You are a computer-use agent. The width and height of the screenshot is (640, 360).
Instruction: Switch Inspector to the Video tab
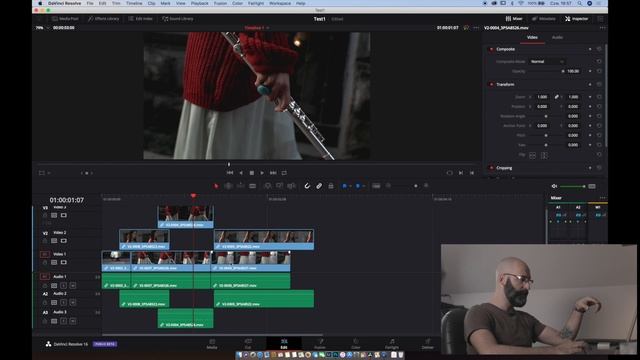532,38
